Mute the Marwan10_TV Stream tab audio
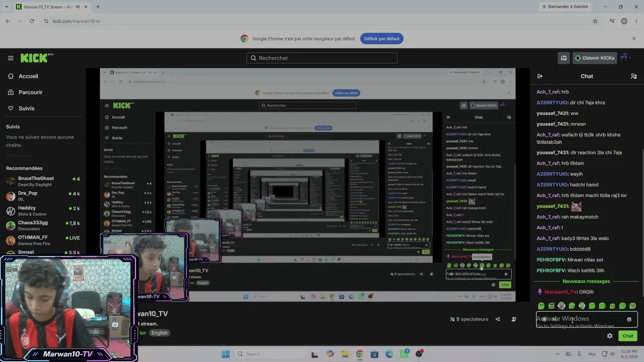The image size is (644, 362). [x=77, y=7]
